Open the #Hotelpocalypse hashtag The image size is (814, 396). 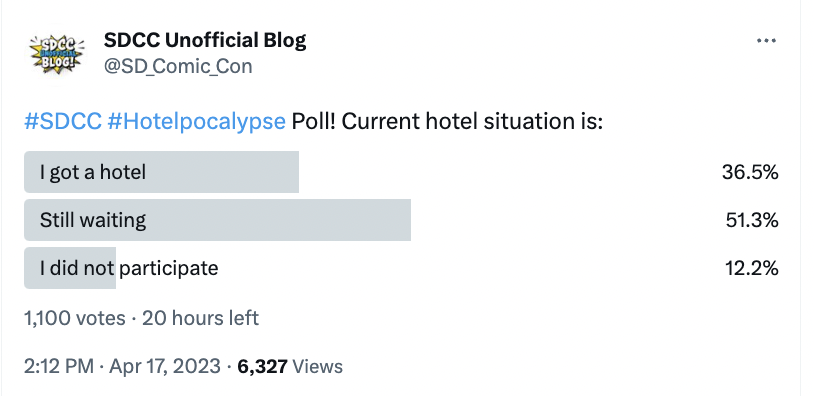pos(196,122)
